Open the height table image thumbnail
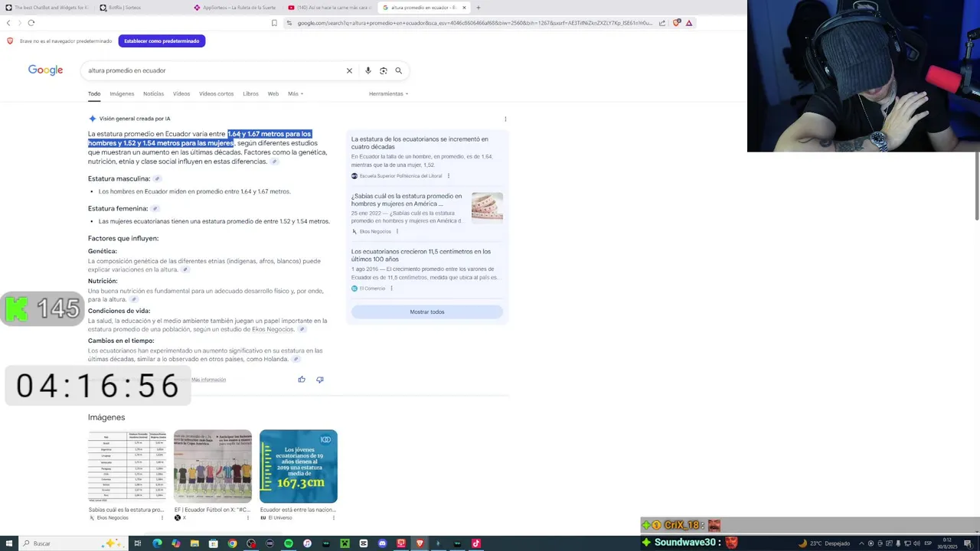The image size is (980, 551). pyautogui.click(x=126, y=466)
